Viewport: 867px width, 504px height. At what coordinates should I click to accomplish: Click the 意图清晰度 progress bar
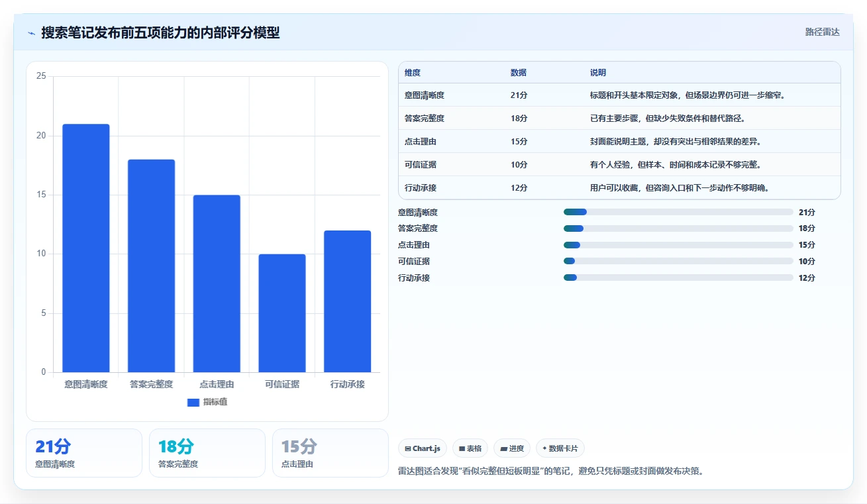pyautogui.click(x=678, y=212)
